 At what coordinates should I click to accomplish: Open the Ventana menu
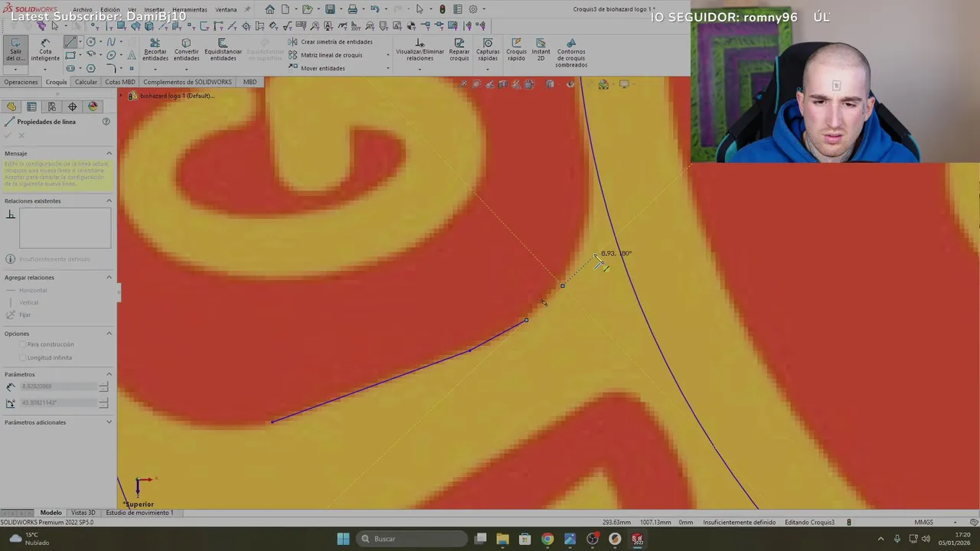[x=226, y=10]
